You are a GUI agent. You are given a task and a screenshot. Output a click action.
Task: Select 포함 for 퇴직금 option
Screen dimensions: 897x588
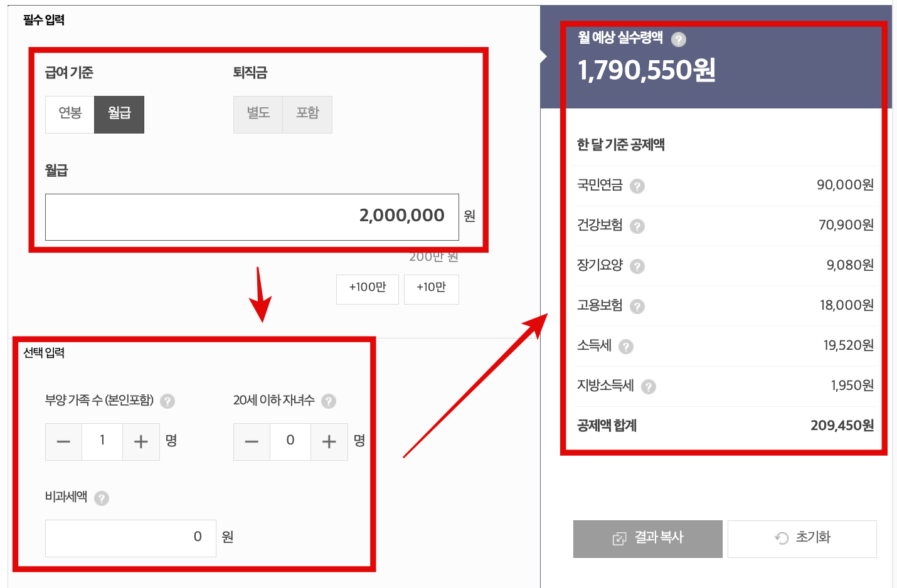point(307,114)
